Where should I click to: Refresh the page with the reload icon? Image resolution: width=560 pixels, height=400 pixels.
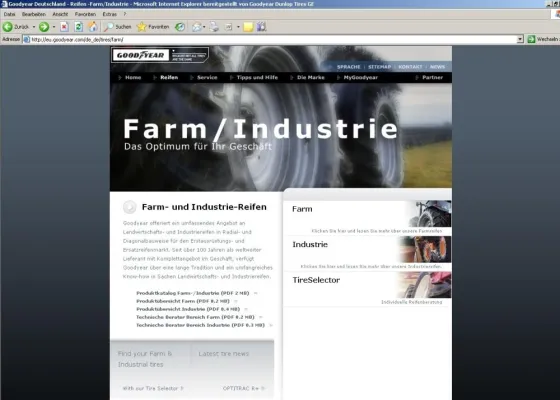pyautogui.click(x=79, y=27)
